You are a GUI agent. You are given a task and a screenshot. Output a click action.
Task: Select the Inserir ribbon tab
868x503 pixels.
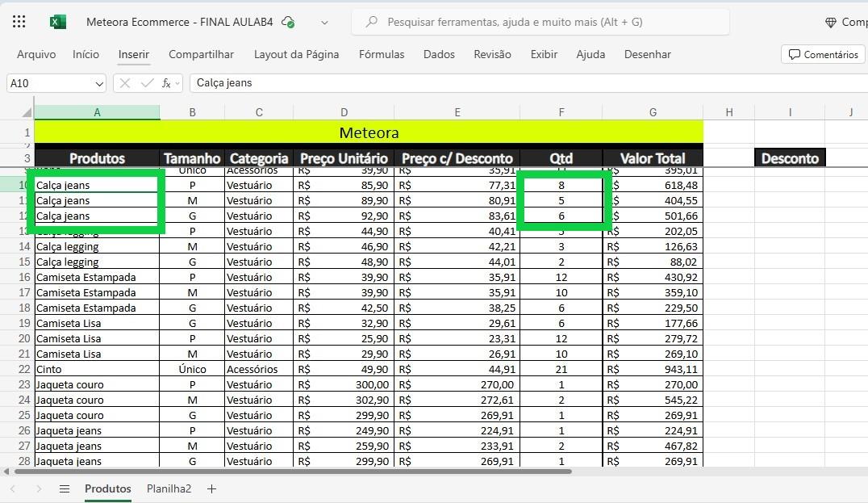(x=133, y=54)
